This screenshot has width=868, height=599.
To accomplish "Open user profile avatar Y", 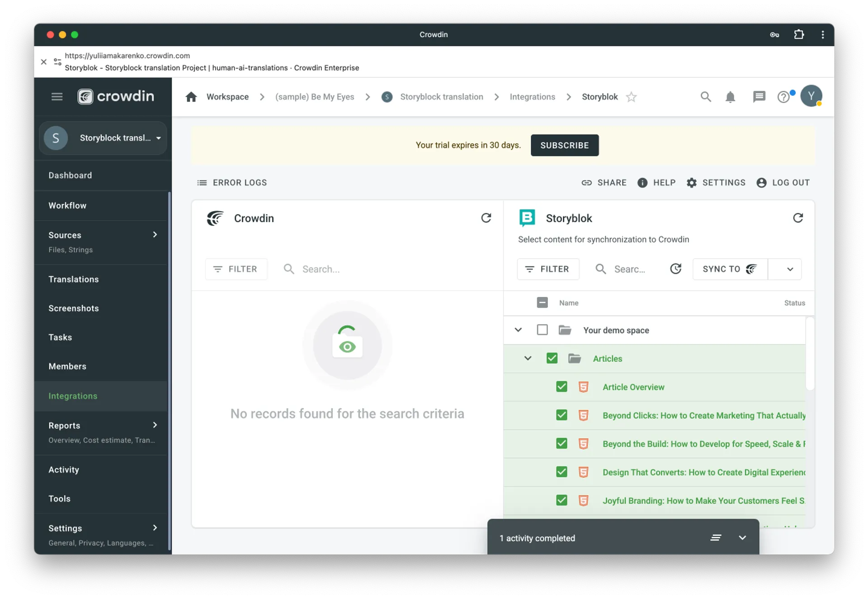I will [x=811, y=96].
